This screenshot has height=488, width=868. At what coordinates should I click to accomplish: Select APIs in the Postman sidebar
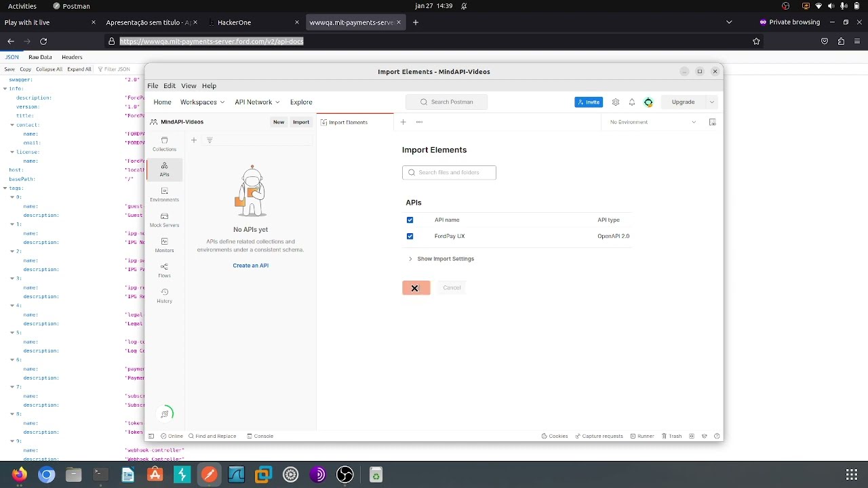[x=164, y=169]
